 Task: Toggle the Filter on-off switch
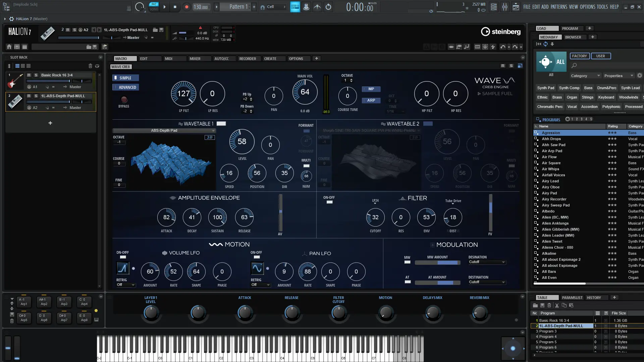pos(329,202)
